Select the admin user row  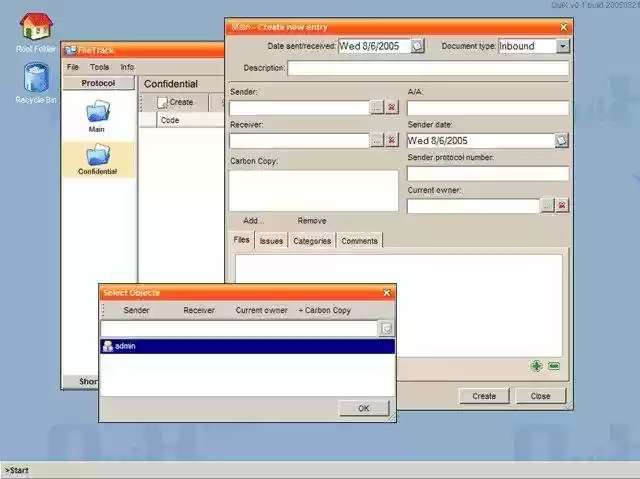[247, 346]
